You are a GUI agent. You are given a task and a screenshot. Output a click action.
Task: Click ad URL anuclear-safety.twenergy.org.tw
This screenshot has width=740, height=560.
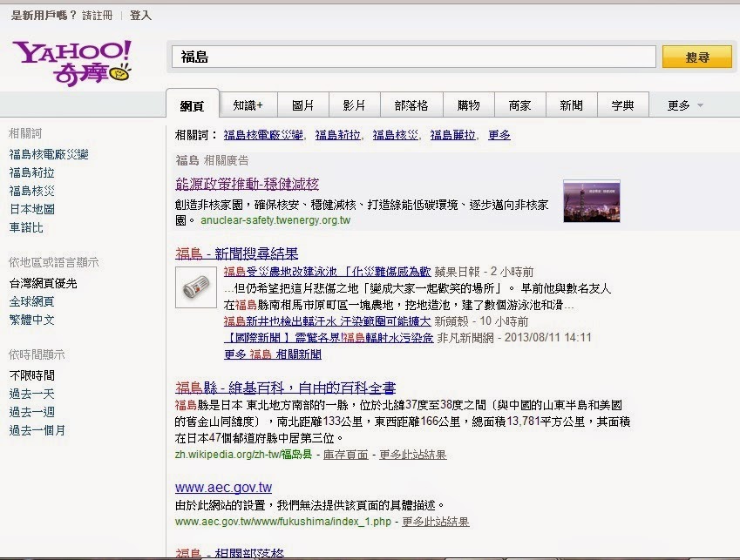click(275, 220)
